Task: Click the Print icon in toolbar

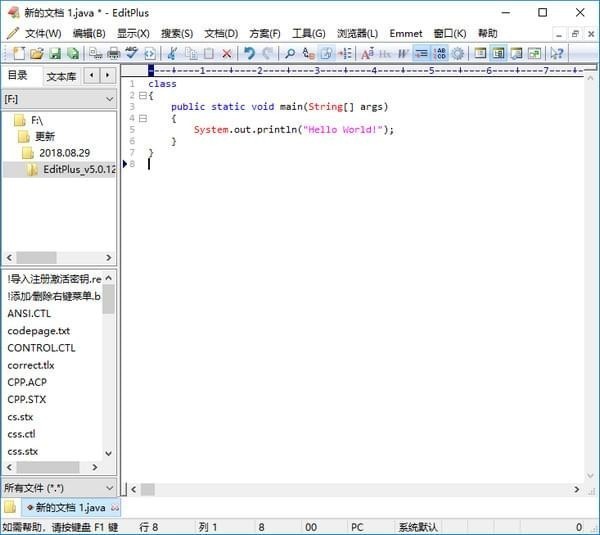Action: (x=113, y=53)
